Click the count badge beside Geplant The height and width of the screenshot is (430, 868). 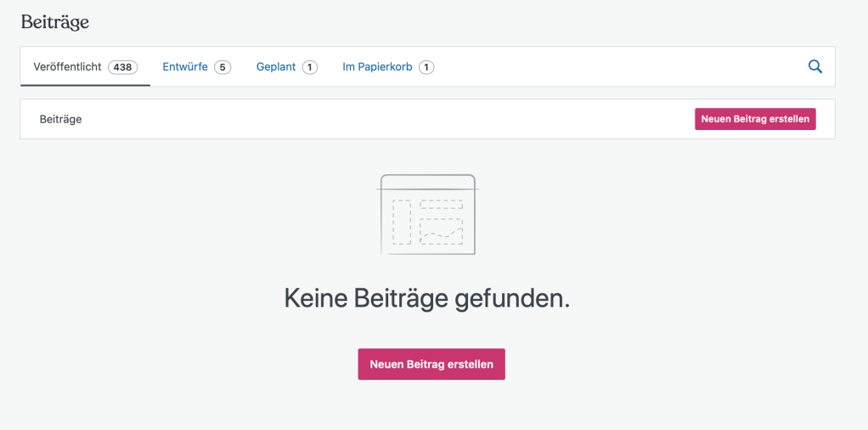point(310,68)
